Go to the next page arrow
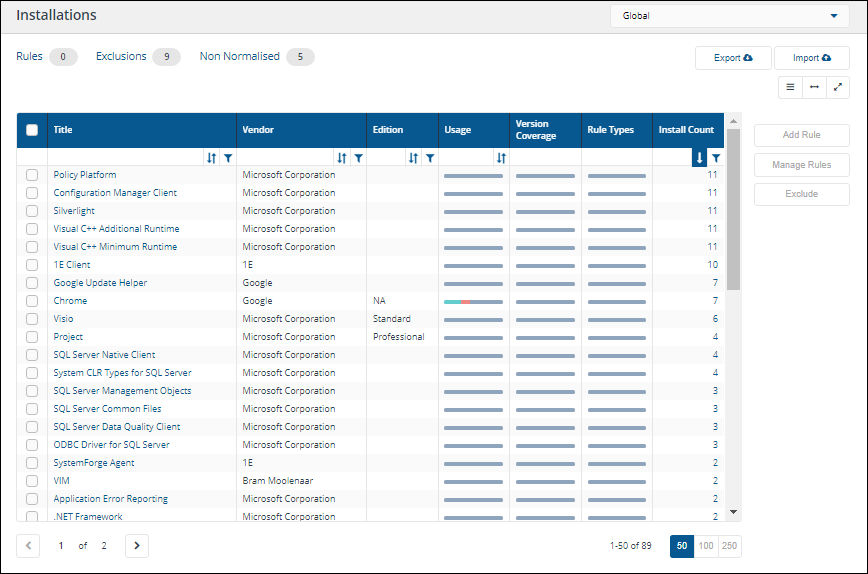Viewport: 868px width, 574px height. [x=137, y=546]
